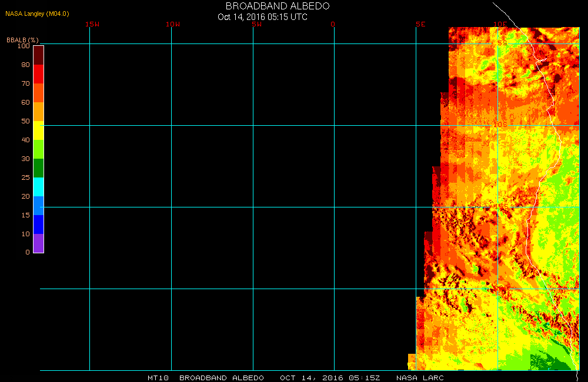Click the 15W longitude label
This screenshot has height=382, width=588.
click(92, 24)
